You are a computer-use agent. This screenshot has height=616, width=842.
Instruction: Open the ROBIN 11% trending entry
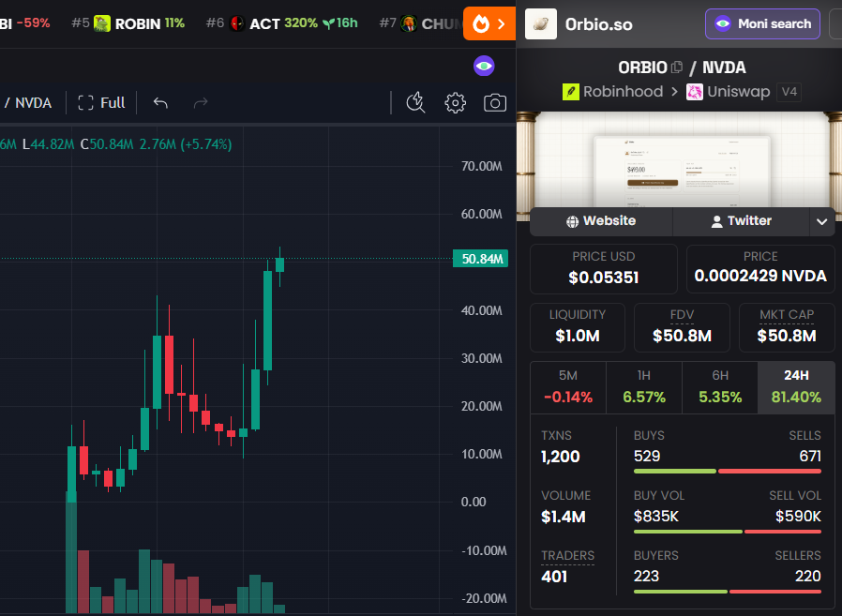point(128,23)
